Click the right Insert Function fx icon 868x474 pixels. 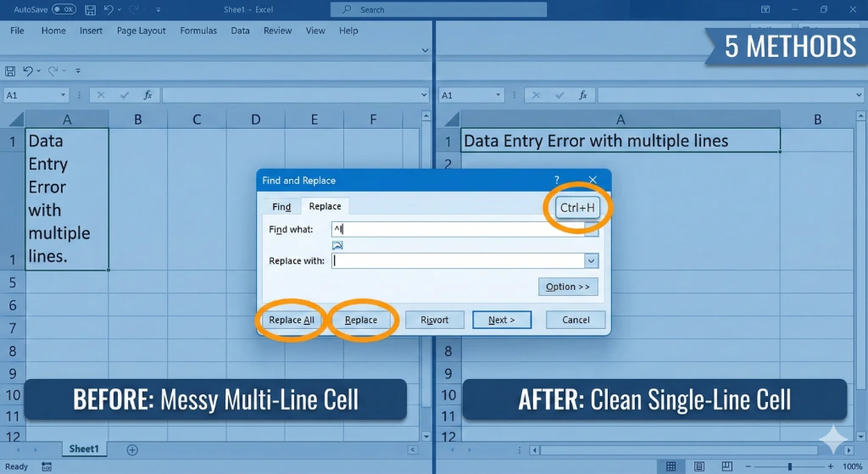583,95
